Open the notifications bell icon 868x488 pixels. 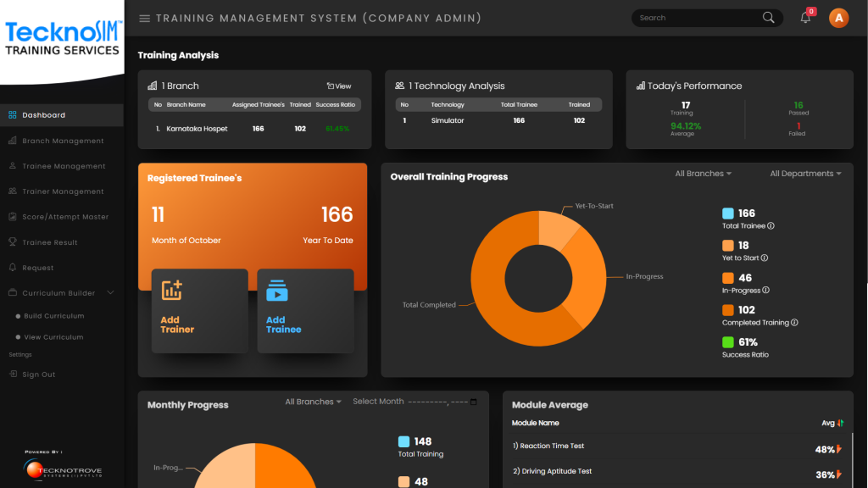(x=805, y=18)
